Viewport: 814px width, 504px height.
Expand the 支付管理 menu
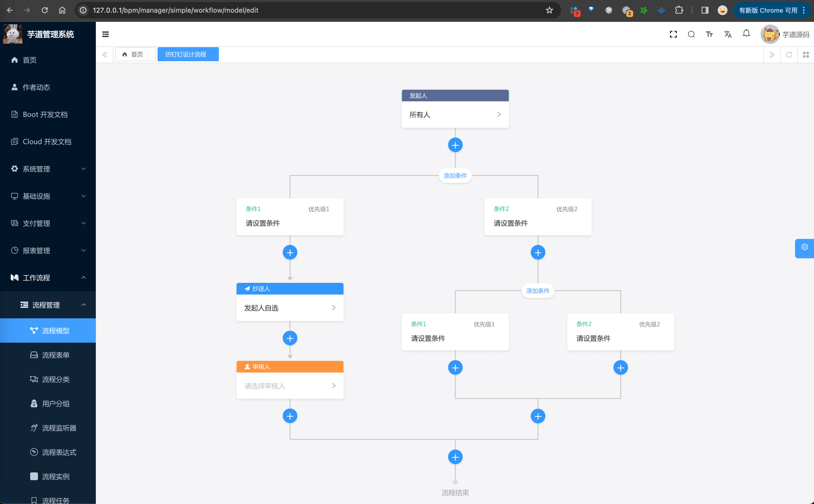pyautogui.click(x=48, y=224)
